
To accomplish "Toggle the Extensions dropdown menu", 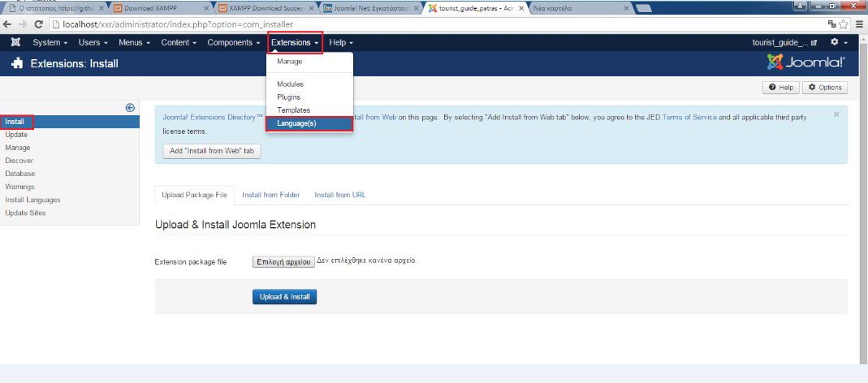I will click(x=295, y=43).
